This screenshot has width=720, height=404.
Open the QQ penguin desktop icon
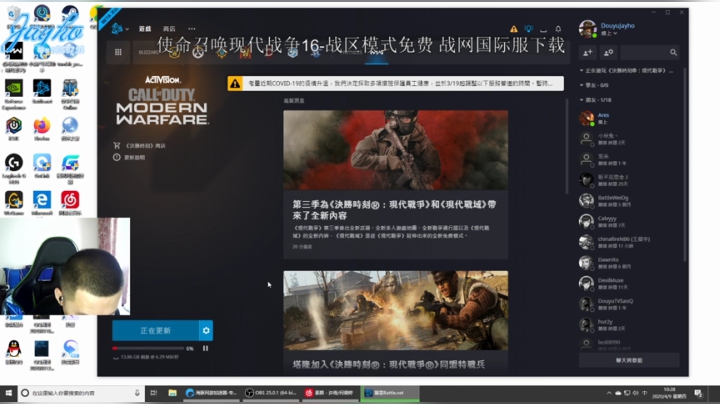tap(14, 352)
